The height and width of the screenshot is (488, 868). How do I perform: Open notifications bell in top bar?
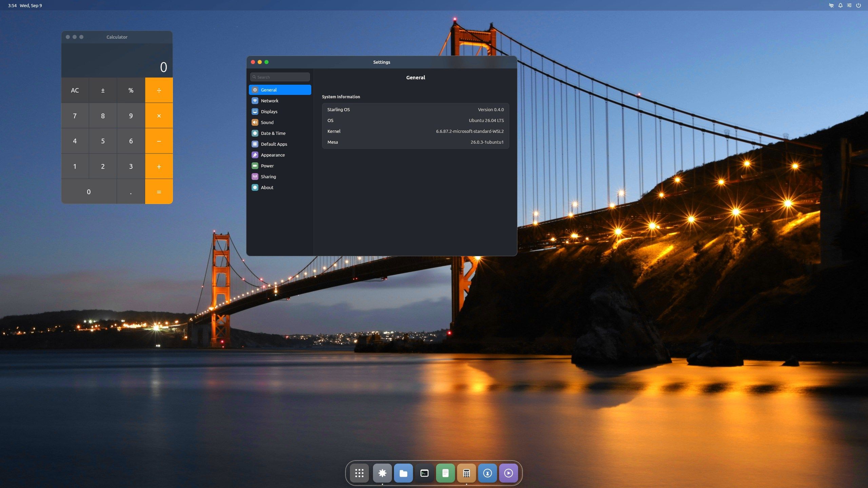(x=841, y=5)
